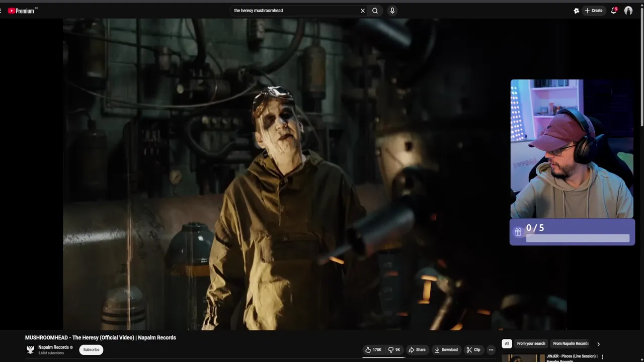Open options menu for JINJER video
The width and height of the screenshot is (644, 362).
[602, 357]
